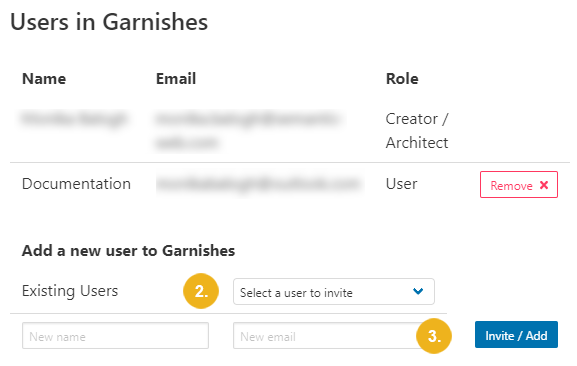Click the Email column header
The image size is (577, 366).
(176, 79)
